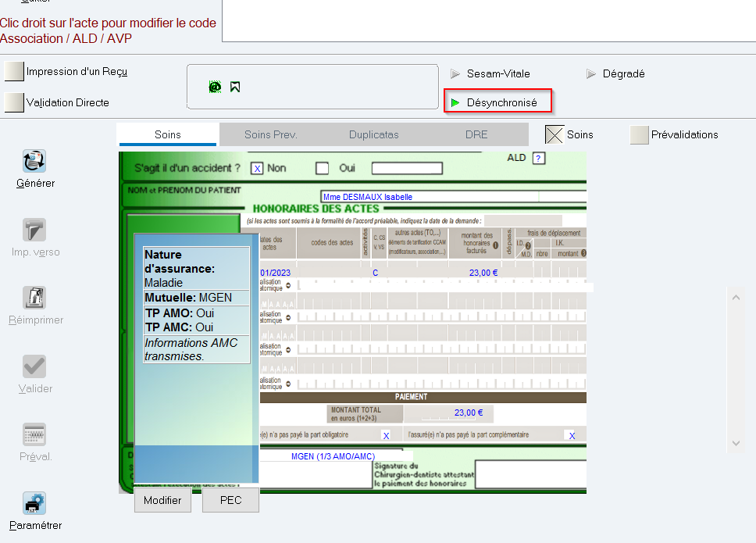756x543 pixels.
Task: Toggle the Validation Directe checkbox
Action: [x=14, y=102]
